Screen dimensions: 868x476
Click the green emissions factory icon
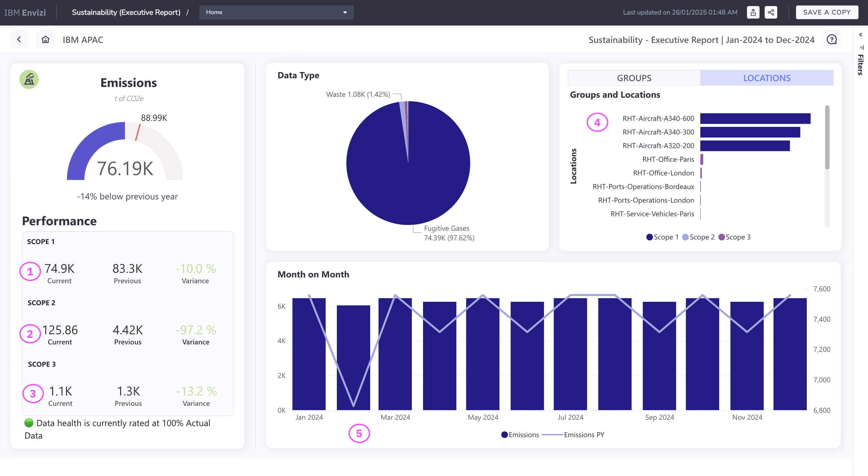(29, 79)
